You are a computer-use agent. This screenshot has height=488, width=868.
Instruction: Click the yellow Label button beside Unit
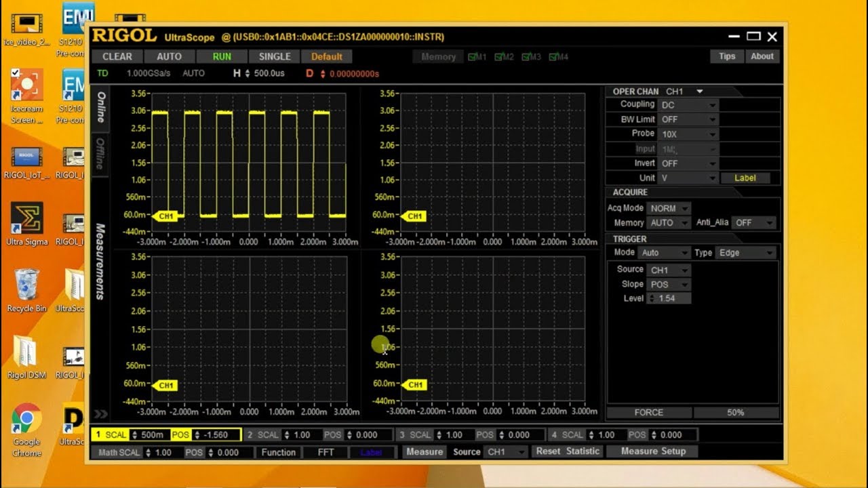pyautogui.click(x=745, y=178)
